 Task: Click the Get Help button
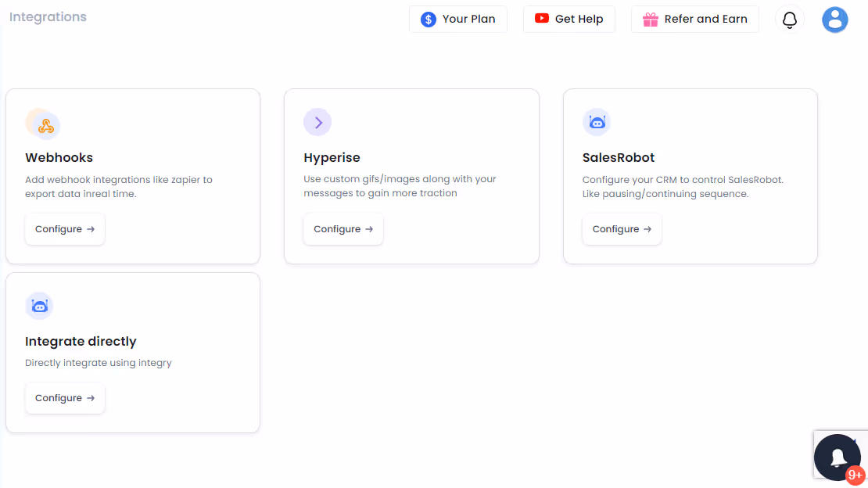pyautogui.click(x=569, y=19)
